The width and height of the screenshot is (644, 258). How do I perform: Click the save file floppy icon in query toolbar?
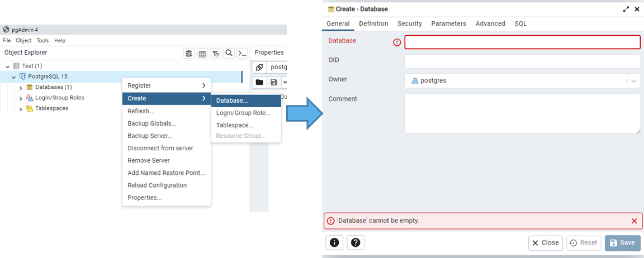[274, 82]
